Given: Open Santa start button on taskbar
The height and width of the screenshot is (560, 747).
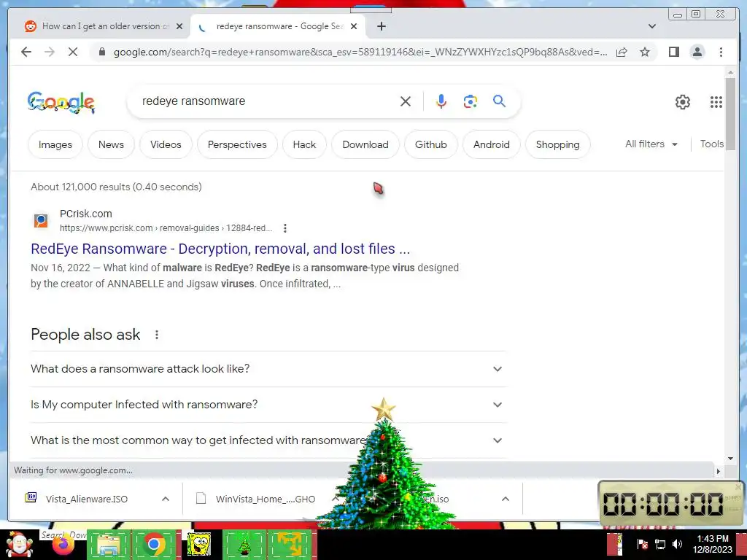Looking at the screenshot, I should 19,544.
